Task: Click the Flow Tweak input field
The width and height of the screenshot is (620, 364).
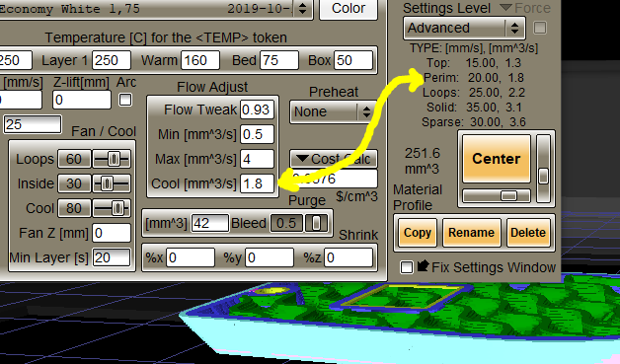Action: point(257,109)
